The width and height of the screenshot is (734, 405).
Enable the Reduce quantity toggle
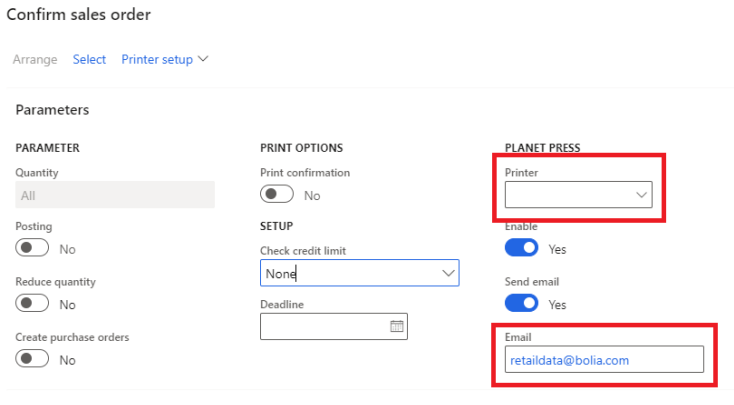tap(33, 304)
